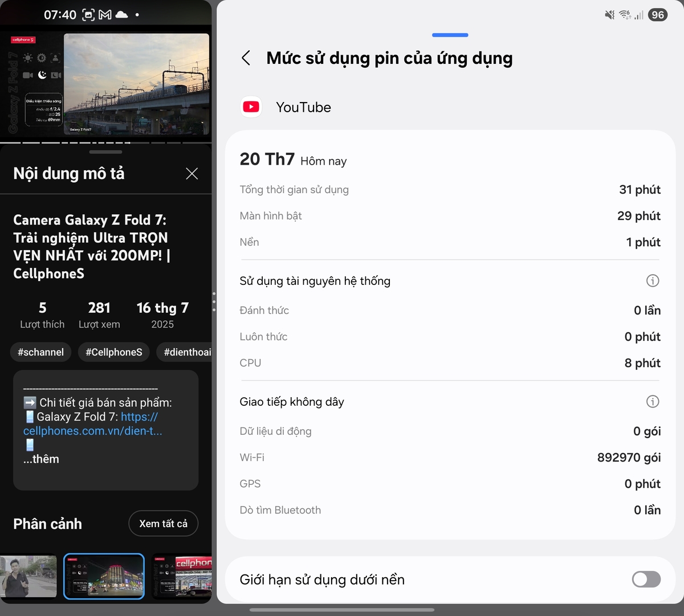Screen dimensions: 684x616
Task: Select Đánh thức 0 lần row
Action: pyautogui.click(x=450, y=311)
